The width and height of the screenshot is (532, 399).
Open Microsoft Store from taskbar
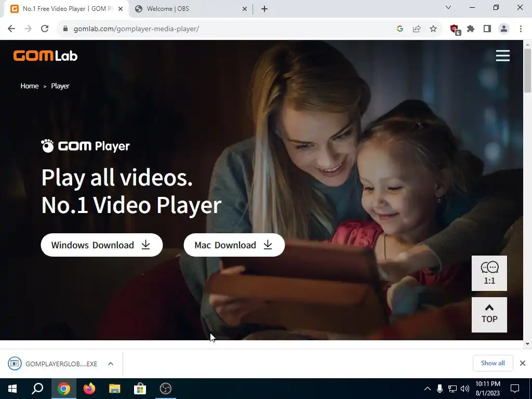coord(140,389)
